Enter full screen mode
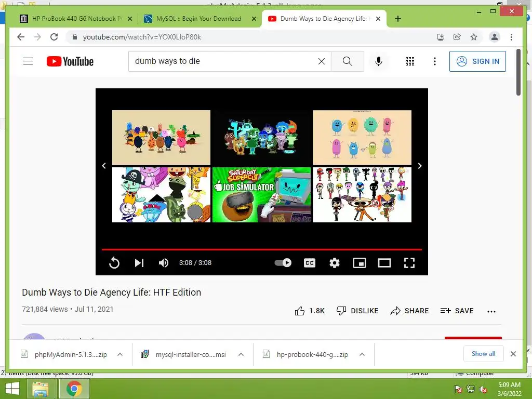 click(x=409, y=262)
